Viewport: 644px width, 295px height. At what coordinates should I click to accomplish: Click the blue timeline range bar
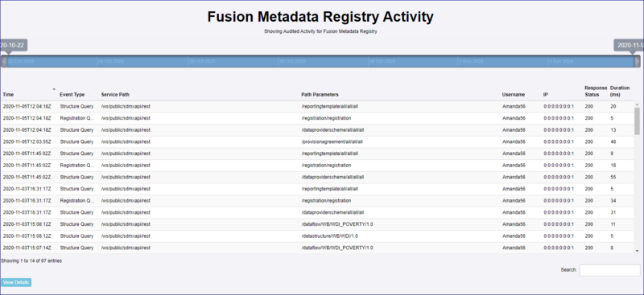point(320,62)
